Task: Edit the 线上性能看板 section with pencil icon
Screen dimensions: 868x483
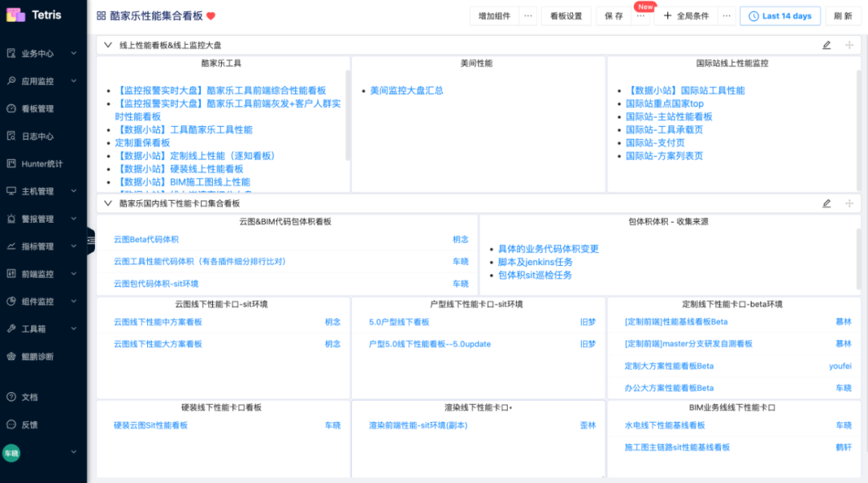Action: coord(826,45)
